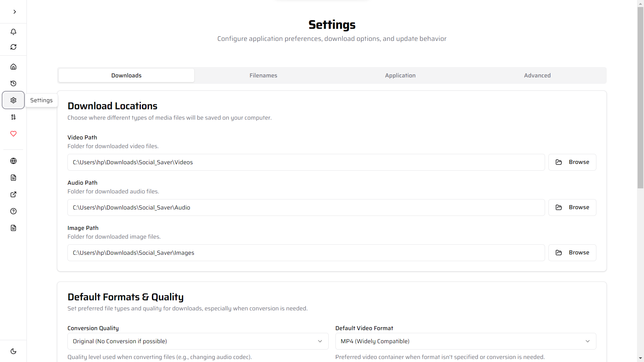Switch to the Filenames tab
Screen dimensions: 644x362
[x=263, y=75]
